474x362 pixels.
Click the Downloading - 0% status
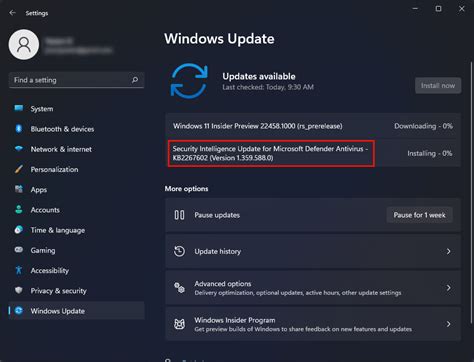point(423,126)
